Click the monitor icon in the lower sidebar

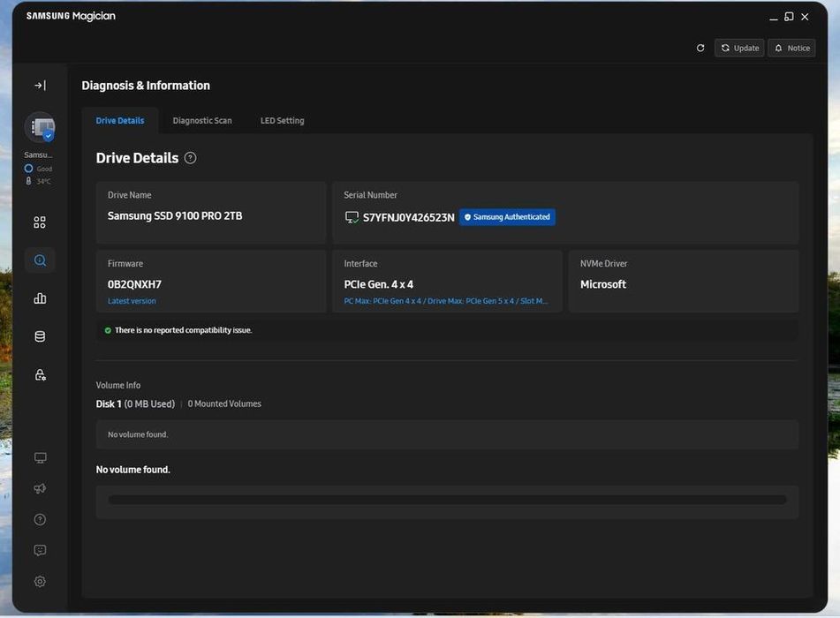[40, 458]
